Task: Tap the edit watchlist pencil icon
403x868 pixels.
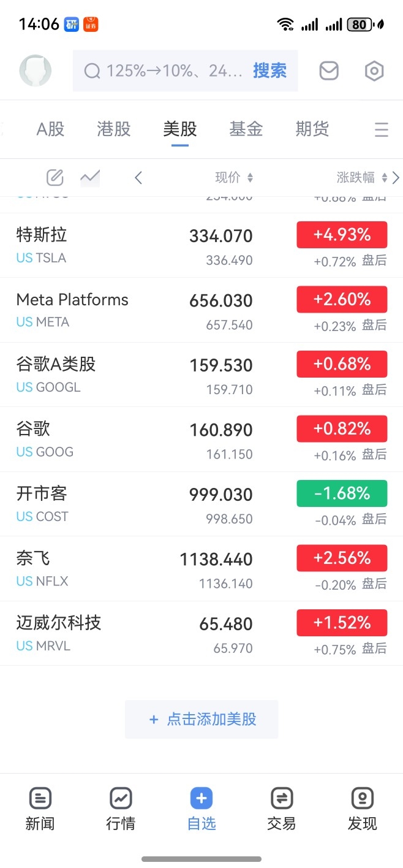Action: tap(55, 178)
